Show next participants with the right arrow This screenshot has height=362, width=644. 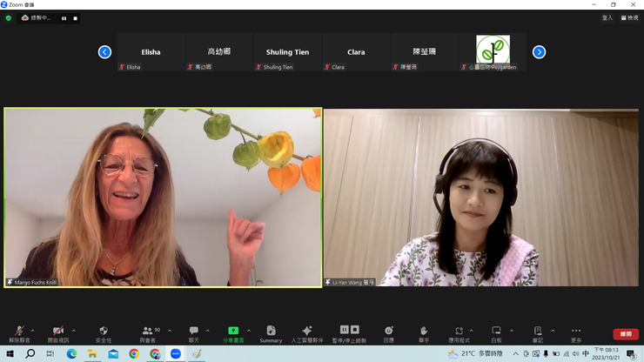tap(539, 52)
